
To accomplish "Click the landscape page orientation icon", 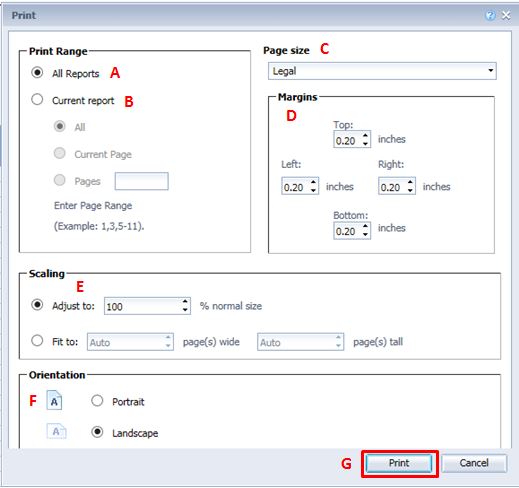I will pyautogui.click(x=56, y=431).
